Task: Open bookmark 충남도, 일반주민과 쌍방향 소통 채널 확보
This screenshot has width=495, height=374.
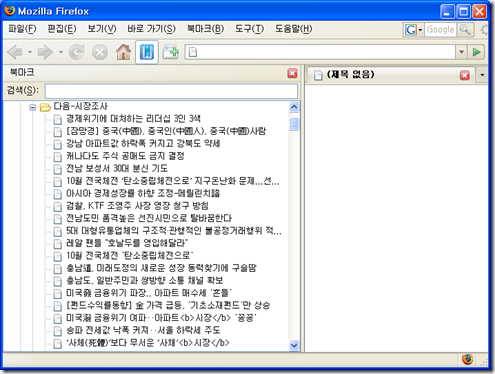Action: tap(144, 280)
